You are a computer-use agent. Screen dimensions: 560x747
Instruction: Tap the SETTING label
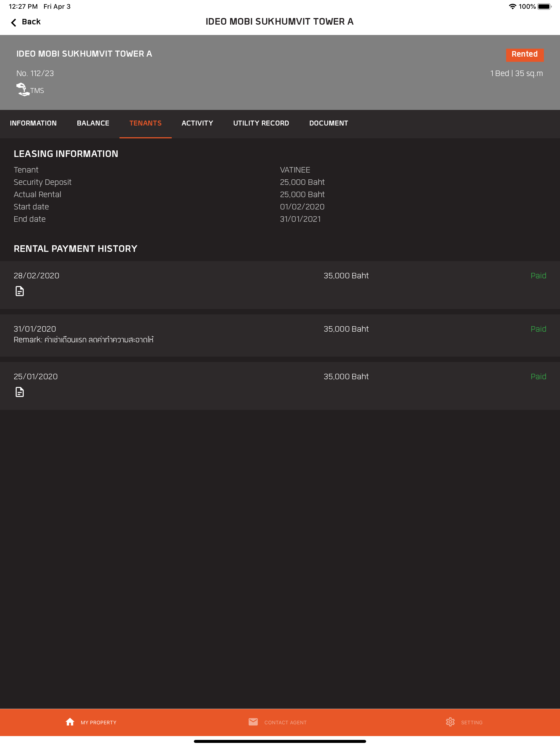(x=471, y=722)
